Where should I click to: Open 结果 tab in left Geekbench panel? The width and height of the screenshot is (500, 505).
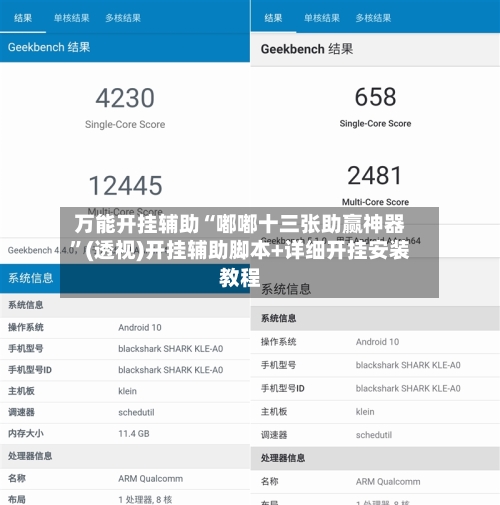point(23,18)
